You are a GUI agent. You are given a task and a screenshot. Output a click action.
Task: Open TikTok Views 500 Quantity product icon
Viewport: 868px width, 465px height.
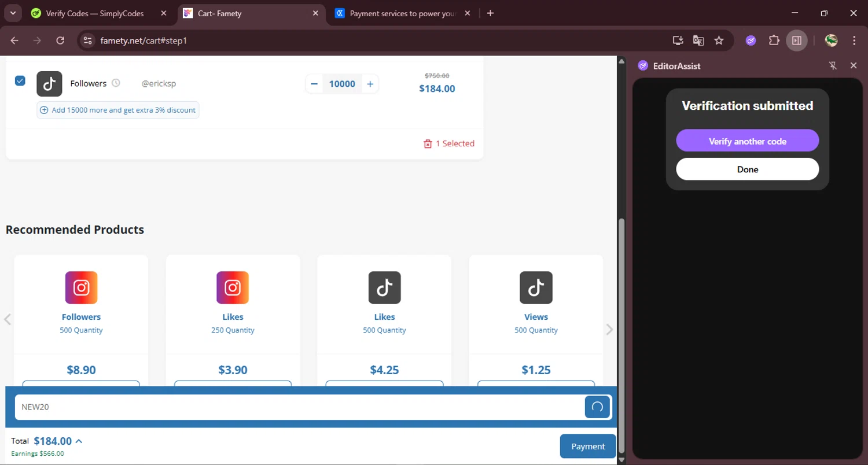click(536, 287)
